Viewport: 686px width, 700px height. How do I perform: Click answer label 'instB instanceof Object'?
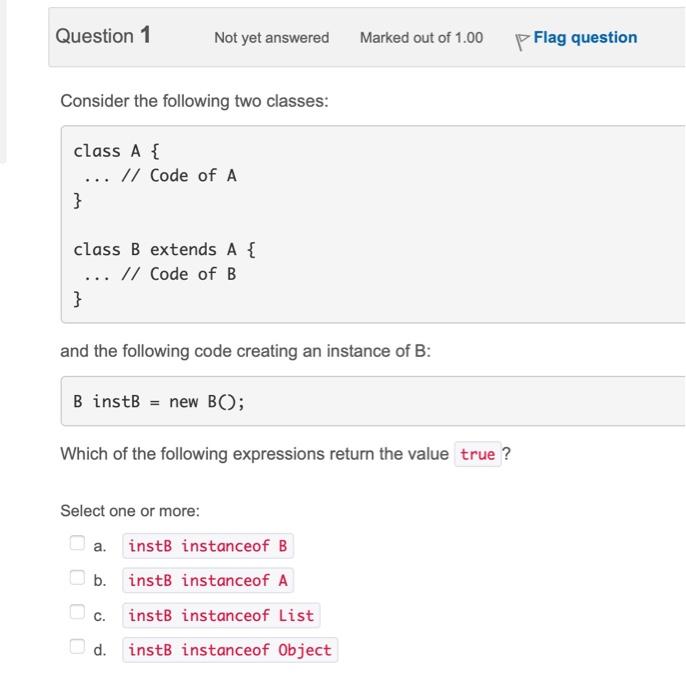click(x=230, y=650)
